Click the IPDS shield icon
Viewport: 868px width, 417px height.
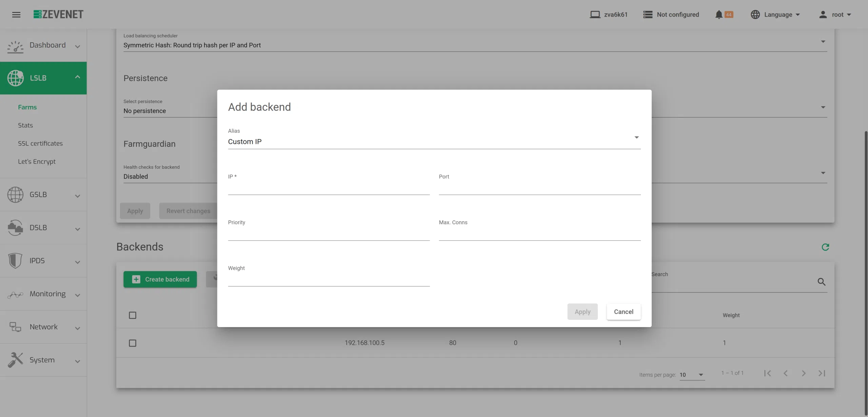coord(15,261)
